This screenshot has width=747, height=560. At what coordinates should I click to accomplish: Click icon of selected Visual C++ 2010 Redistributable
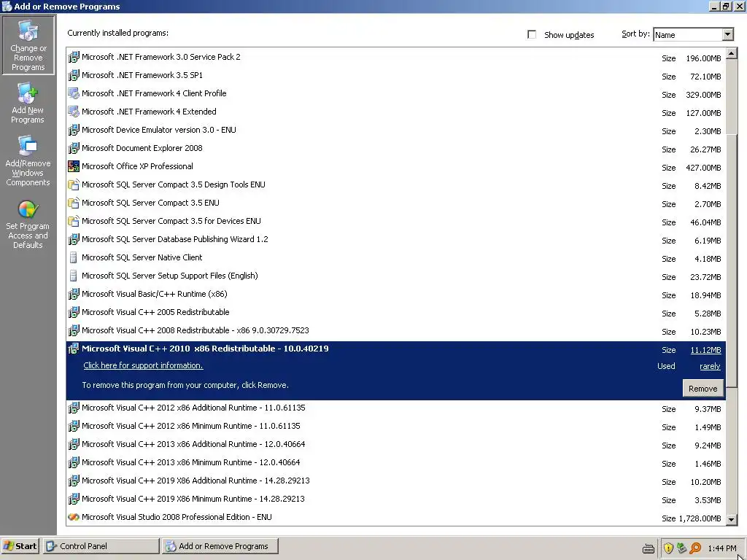74,349
